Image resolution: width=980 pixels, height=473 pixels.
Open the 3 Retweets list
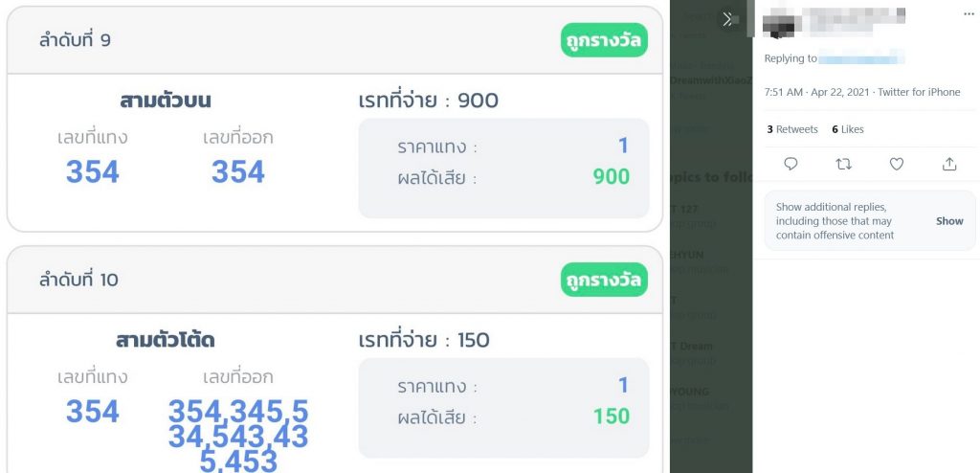click(x=792, y=129)
